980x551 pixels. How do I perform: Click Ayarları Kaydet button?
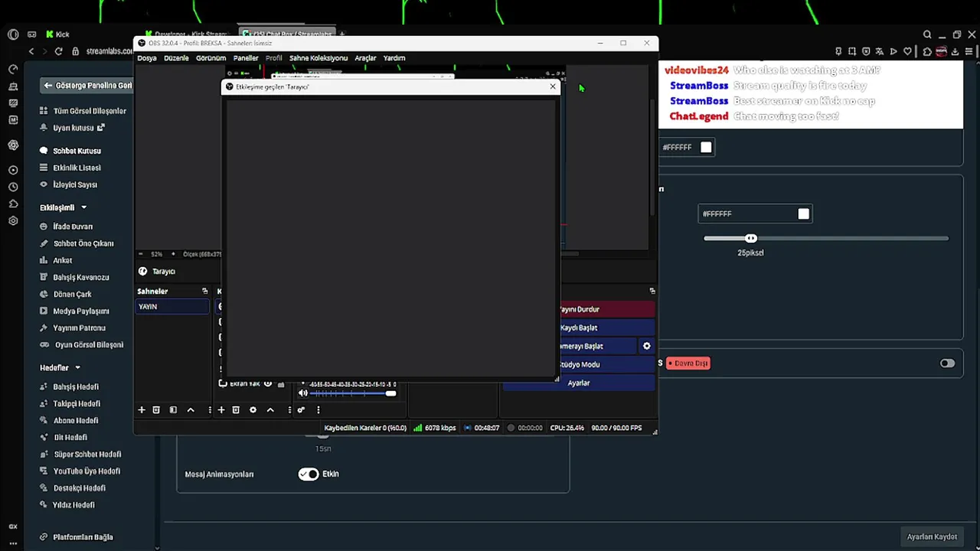tap(932, 536)
